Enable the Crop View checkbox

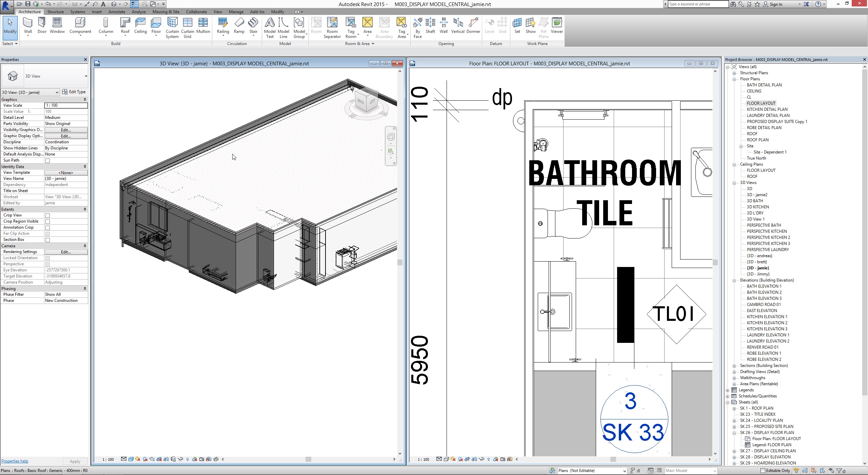48,215
